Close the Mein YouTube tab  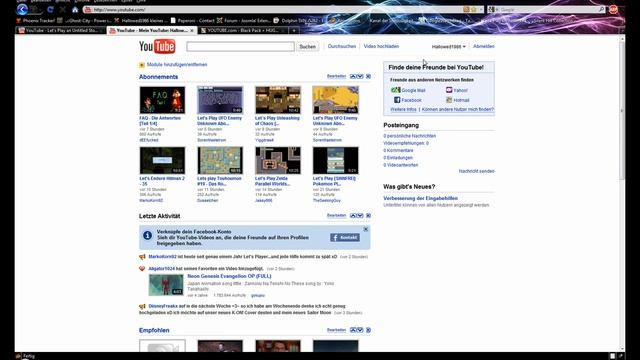click(191, 31)
